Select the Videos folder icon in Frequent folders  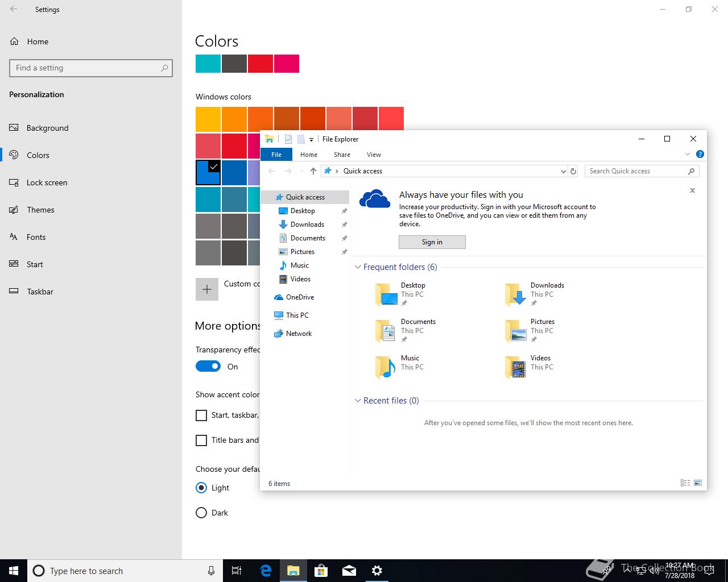click(x=516, y=367)
